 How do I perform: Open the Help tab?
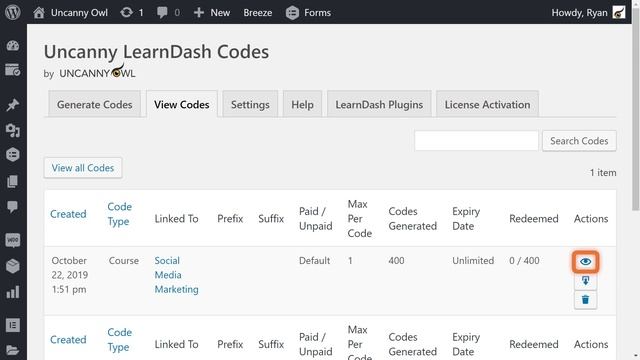[x=302, y=104]
